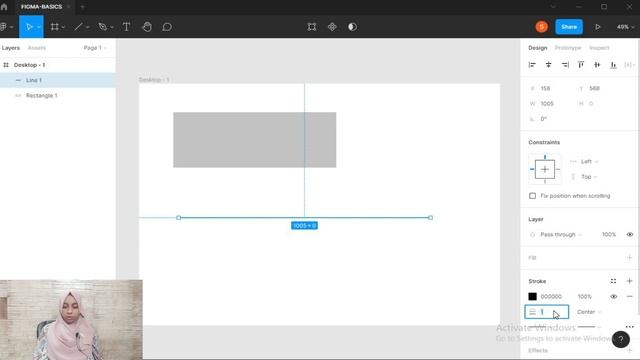The image size is (640, 360).
Task: Open Frame tool options dropdown arrow
Action: click(x=63, y=27)
